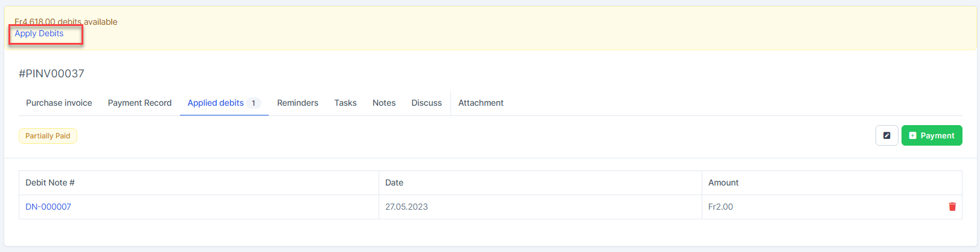The width and height of the screenshot is (980, 252).
Task: Open the Payment Record tab
Action: click(139, 103)
